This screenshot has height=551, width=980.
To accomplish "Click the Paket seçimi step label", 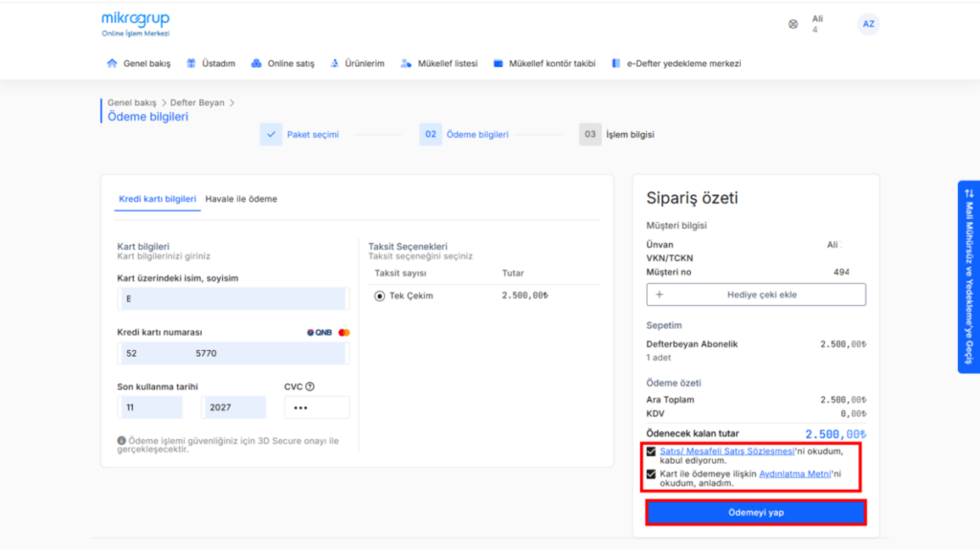I will tap(313, 134).
